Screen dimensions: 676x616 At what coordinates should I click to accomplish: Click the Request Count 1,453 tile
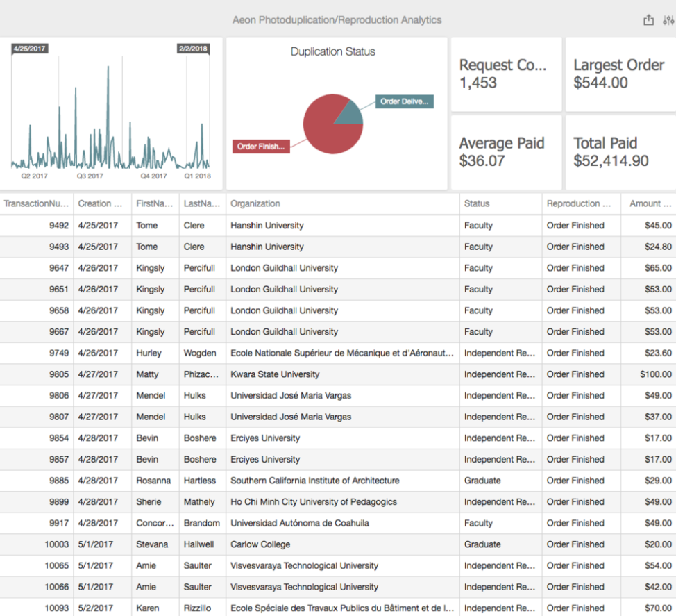(506, 74)
